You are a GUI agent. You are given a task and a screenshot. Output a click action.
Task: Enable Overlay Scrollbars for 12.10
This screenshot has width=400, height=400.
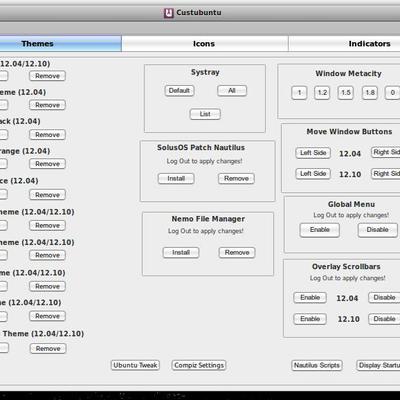[310, 319]
